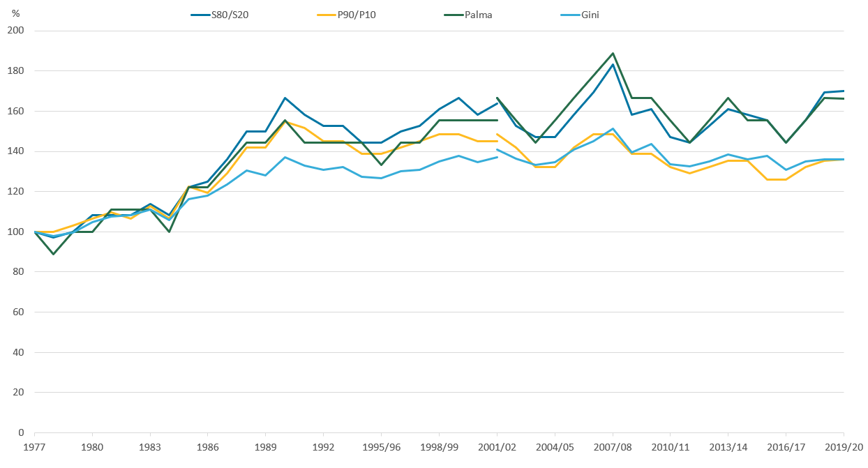The height and width of the screenshot is (468, 868).
Task: Click the 1977 label on the x-axis
Action: tap(34, 446)
